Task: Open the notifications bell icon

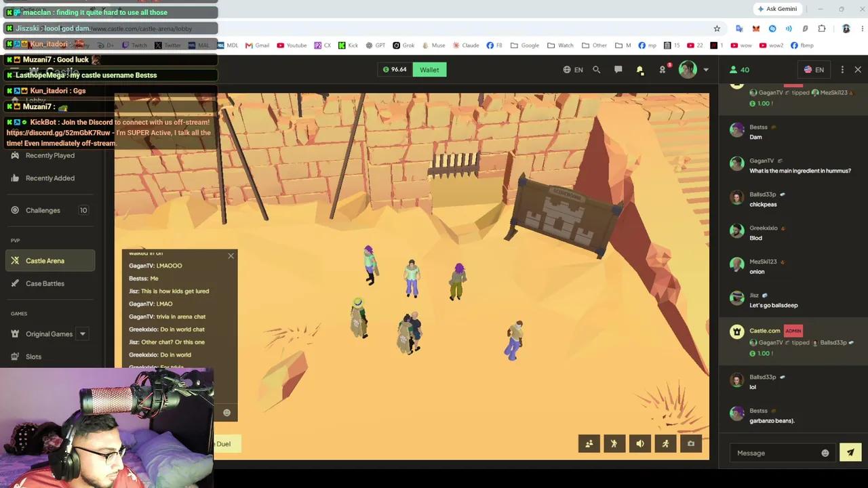Action: 639,70
